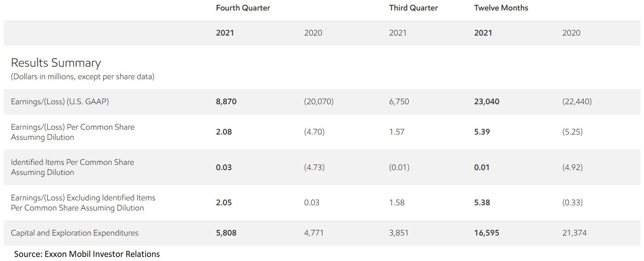Click the 2.08 per share value
Image resolution: width=644 pixels, height=261 pixels.
[x=224, y=132]
